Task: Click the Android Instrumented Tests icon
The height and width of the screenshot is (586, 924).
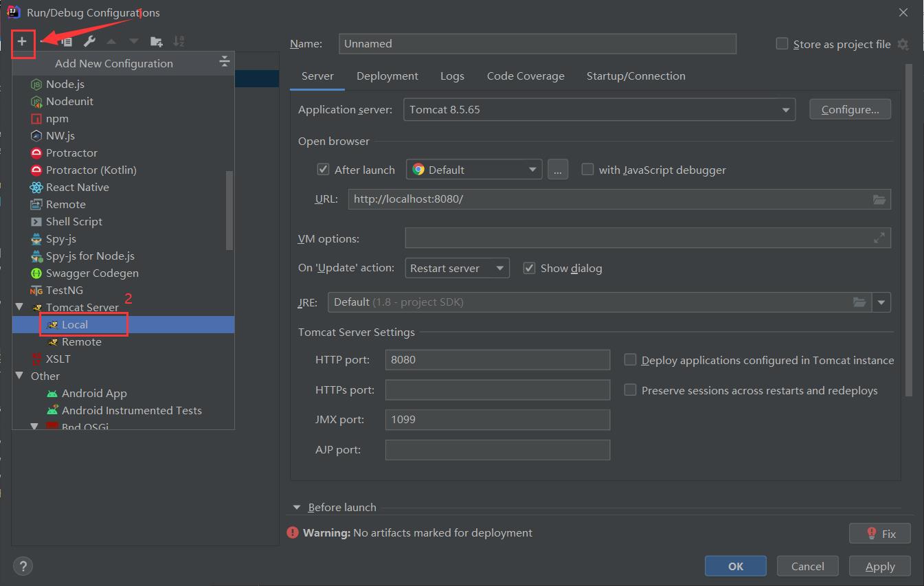Action: pos(52,410)
